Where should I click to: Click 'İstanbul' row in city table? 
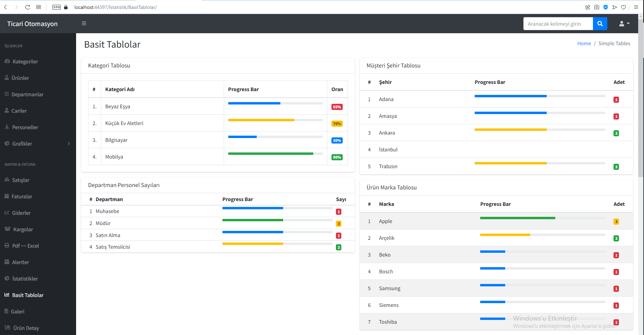(x=496, y=150)
